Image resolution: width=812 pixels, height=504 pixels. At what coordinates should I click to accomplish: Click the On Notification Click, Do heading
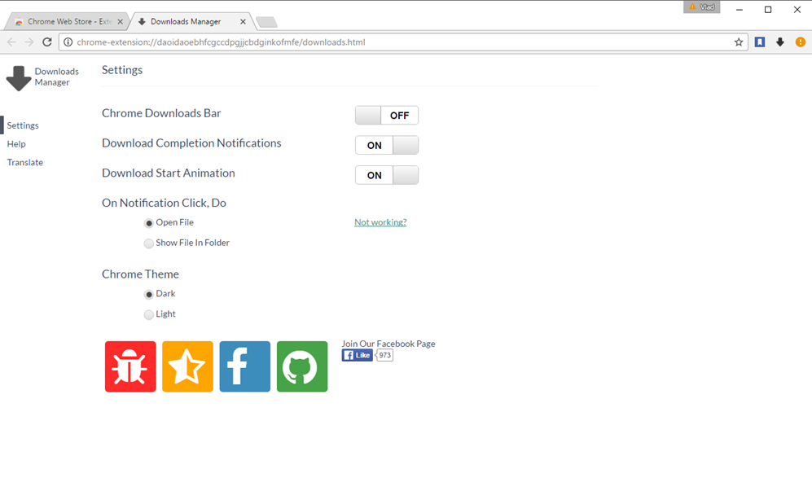click(x=165, y=203)
